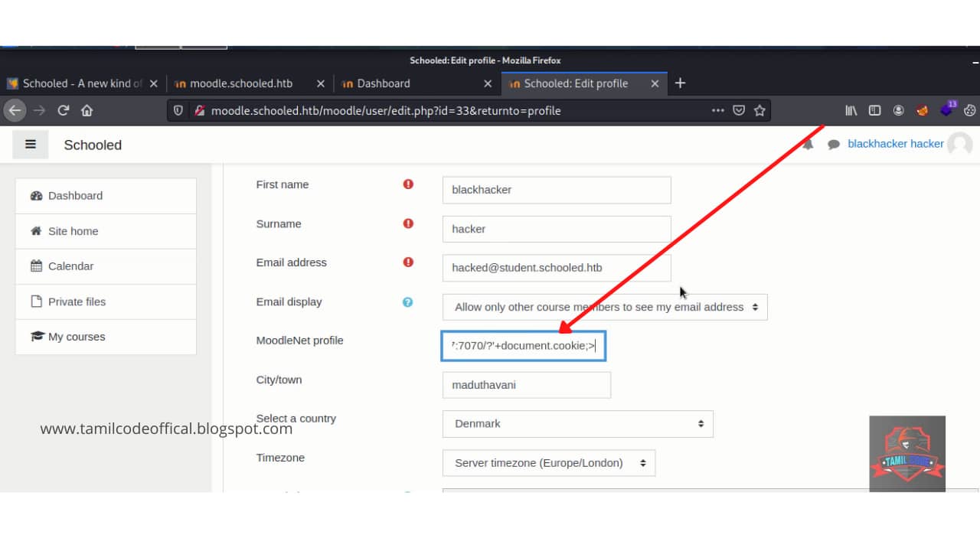The image size is (980, 551).
Task: Open the Email display dropdown
Action: pyautogui.click(x=605, y=307)
